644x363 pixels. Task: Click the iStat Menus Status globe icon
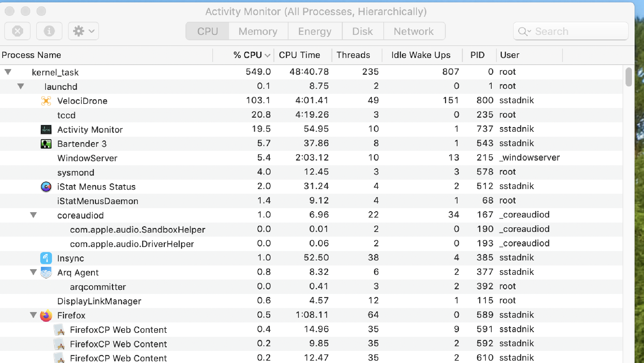tap(46, 186)
